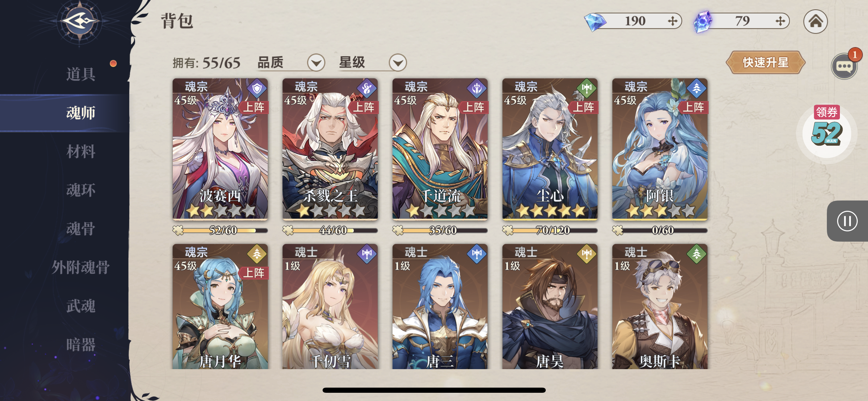Tap shield class icon on 波赛西 card

[257, 89]
